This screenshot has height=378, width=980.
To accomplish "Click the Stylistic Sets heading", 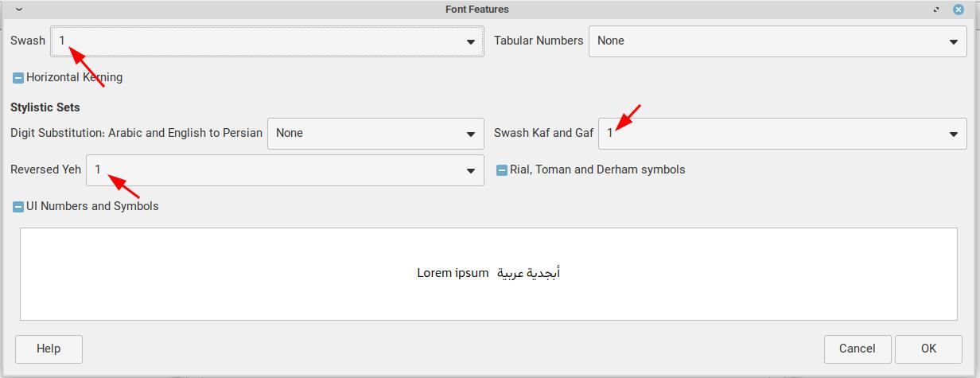I will (45, 107).
